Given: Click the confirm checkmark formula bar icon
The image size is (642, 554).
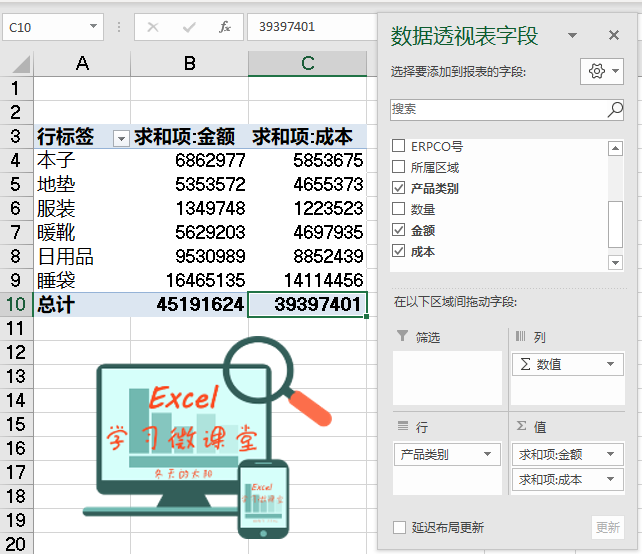Looking at the screenshot, I should click(x=189, y=27).
